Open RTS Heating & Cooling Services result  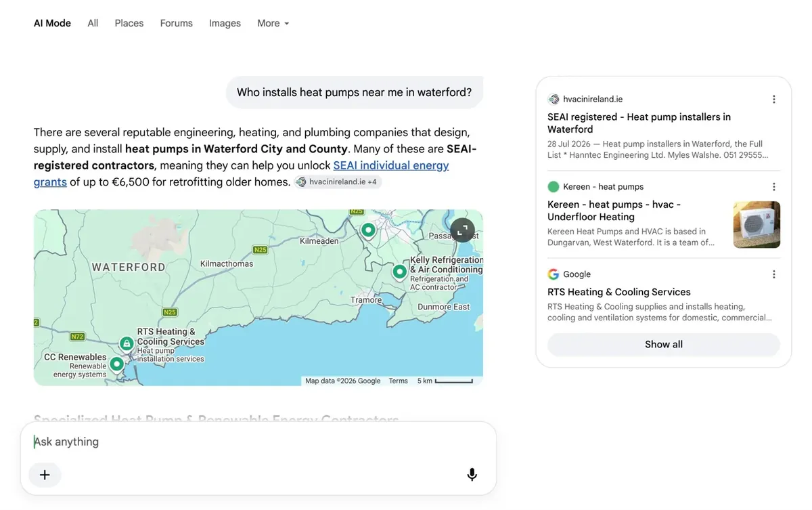coord(619,292)
